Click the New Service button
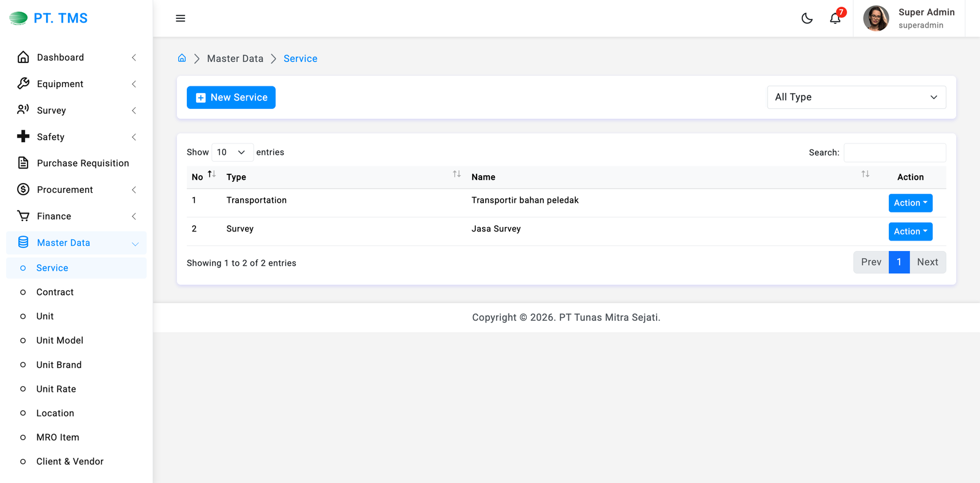Image resolution: width=980 pixels, height=483 pixels. pyautogui.click(x=231, y=97)
